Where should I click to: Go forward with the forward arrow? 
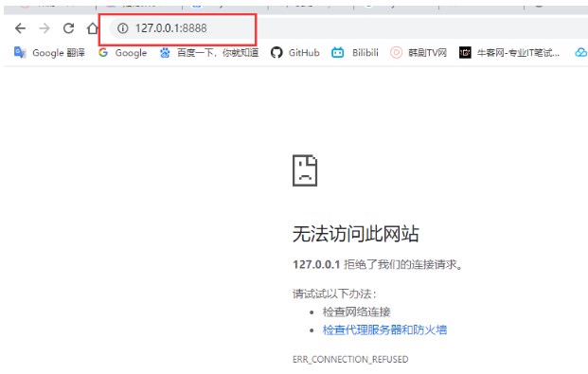pos(45,28)
